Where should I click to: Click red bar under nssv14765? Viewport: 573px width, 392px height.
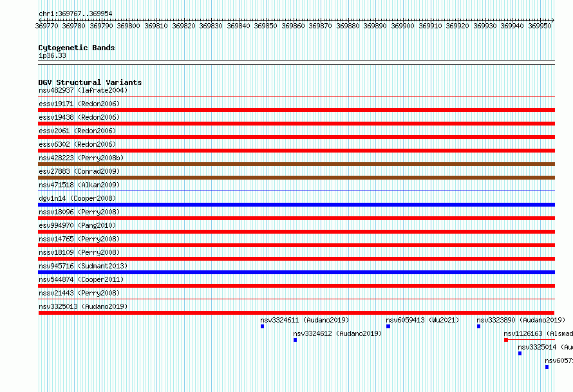[x=296, y=245]
